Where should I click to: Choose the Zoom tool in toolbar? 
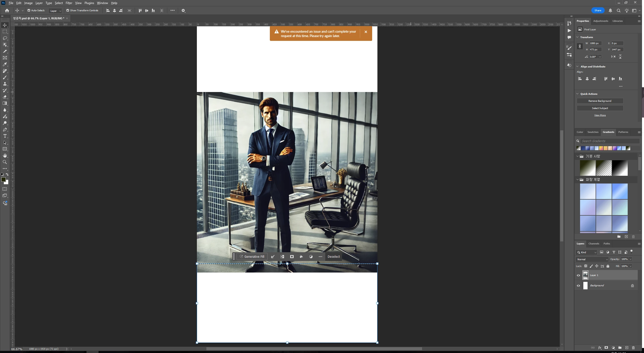5,162
